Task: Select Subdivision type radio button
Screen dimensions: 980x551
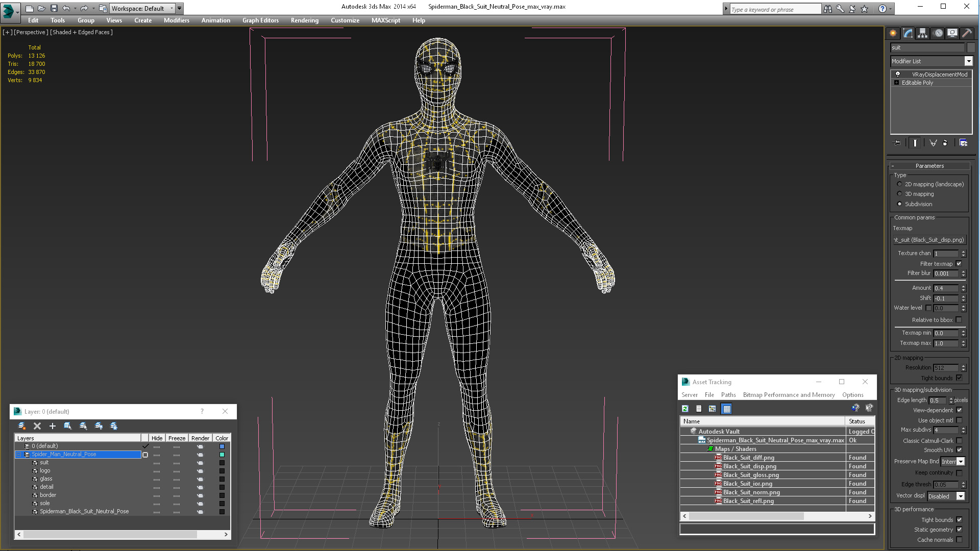Action: pyautogui.click(x=899, y=204)
